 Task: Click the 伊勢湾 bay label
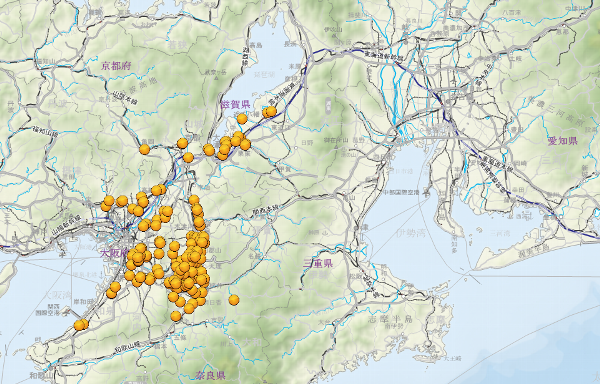pos(410,232)
